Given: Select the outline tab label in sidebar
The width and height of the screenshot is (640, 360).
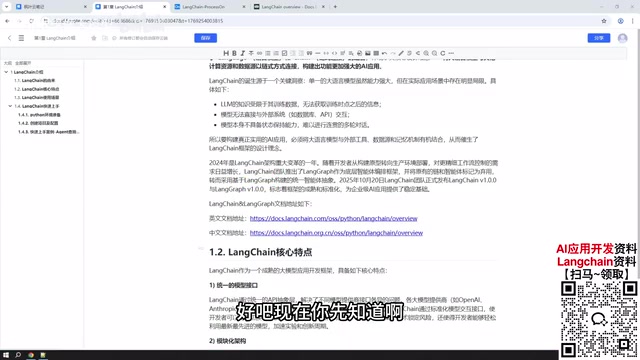Looking at the screenshot, I should click(8, 63).
